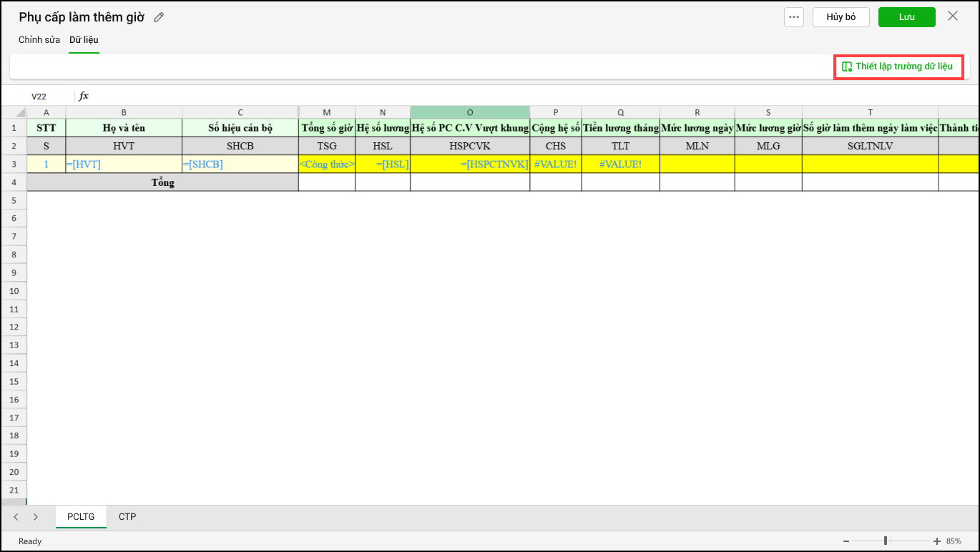Adjust the zoom slider handle
980x552 pixels.
pyautogui.click(x=886, y=541)
